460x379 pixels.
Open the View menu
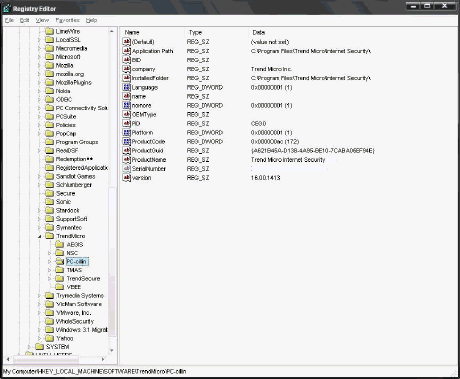[42, 20]
